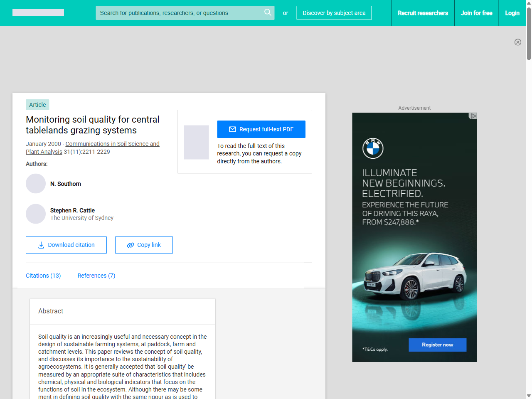532x399 pixels.
Task: Click the BMW logo in the advertisement
Action: (x=373, y=148)
